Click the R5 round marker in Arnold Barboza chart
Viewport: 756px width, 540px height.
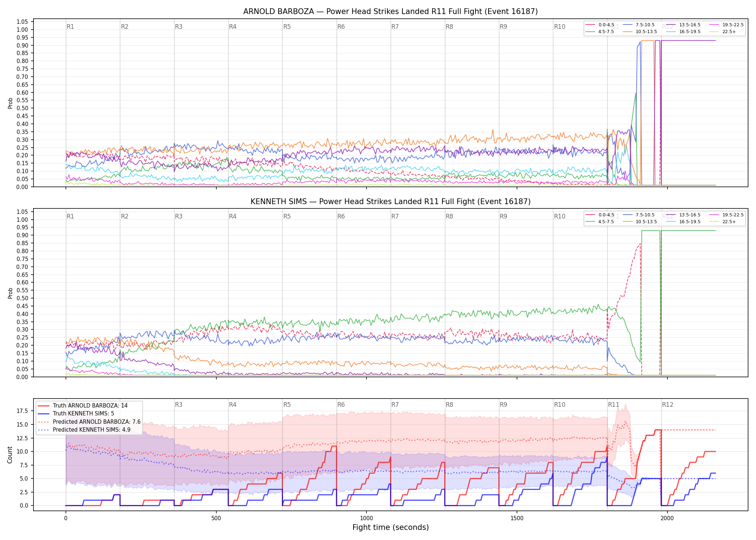tap(287, 27)
